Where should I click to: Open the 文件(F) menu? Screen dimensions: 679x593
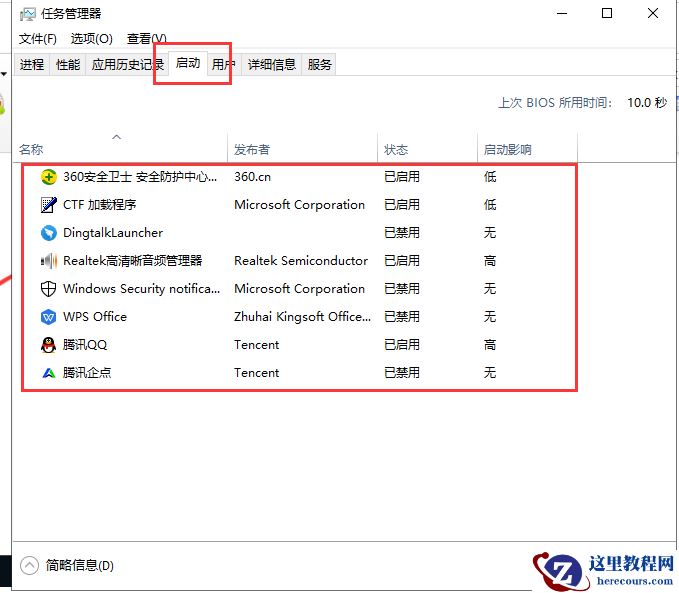pyautogui.click(x=38, y=39)
